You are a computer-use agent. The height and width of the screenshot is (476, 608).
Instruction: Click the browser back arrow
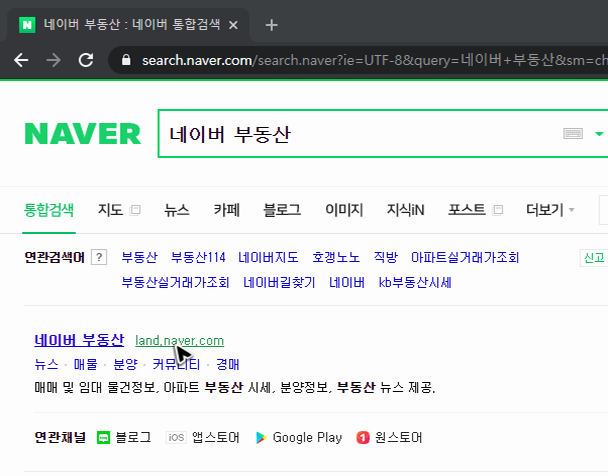21,60
